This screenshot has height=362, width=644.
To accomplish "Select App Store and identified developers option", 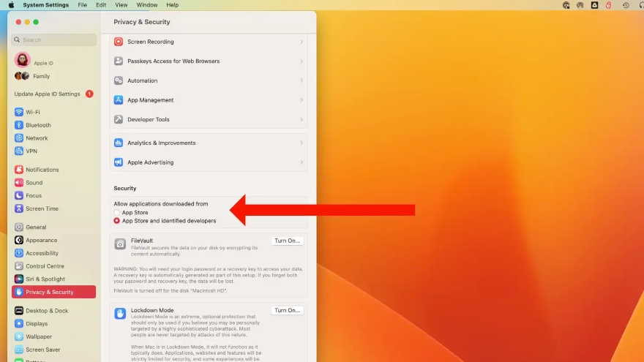I will [117, 221].
